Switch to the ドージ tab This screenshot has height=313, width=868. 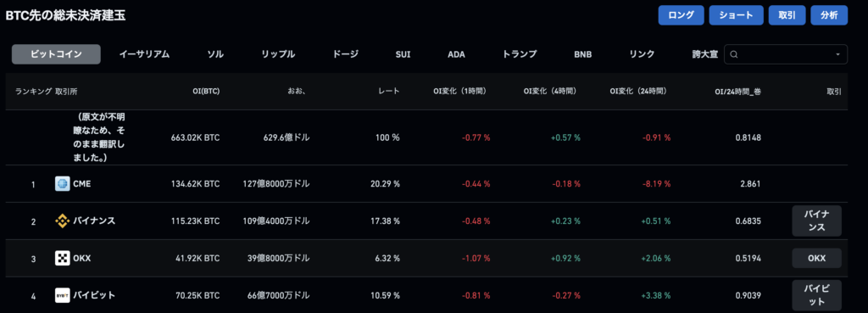tap(346, 54)
